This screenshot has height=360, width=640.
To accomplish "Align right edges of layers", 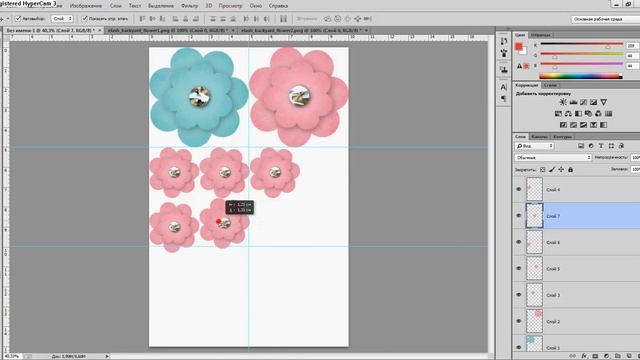I will coord(196,19).
